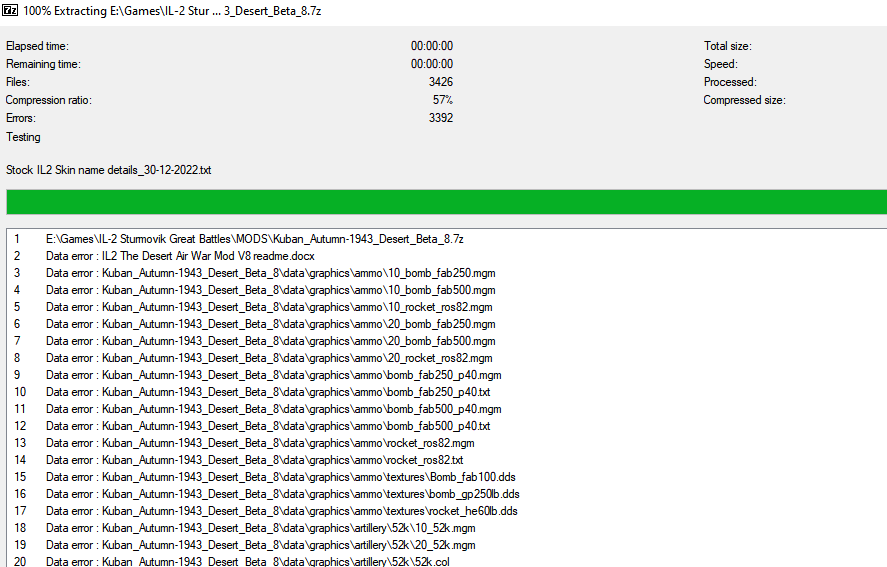Screen dimensions: 887x567
Task: Click the green extraction progress bar
Action: pos(446,202)
